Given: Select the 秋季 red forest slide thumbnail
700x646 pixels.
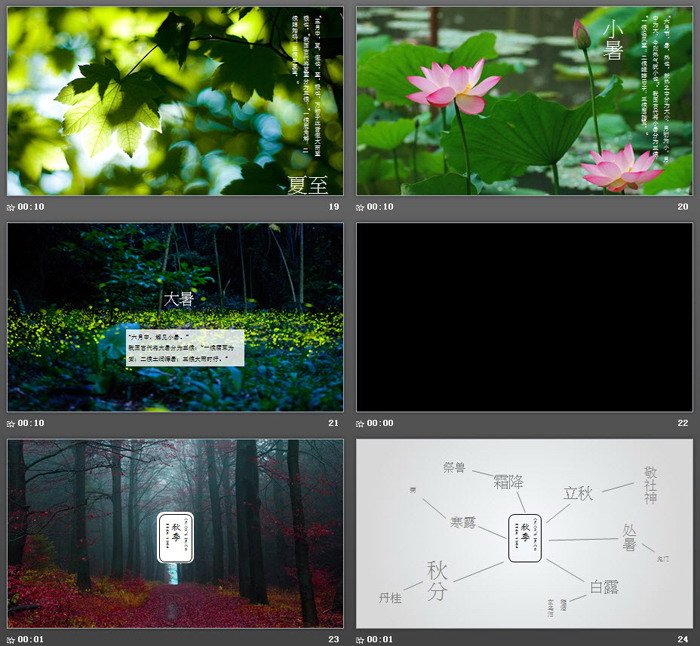Looking at the screenshot, I should 175,533.
